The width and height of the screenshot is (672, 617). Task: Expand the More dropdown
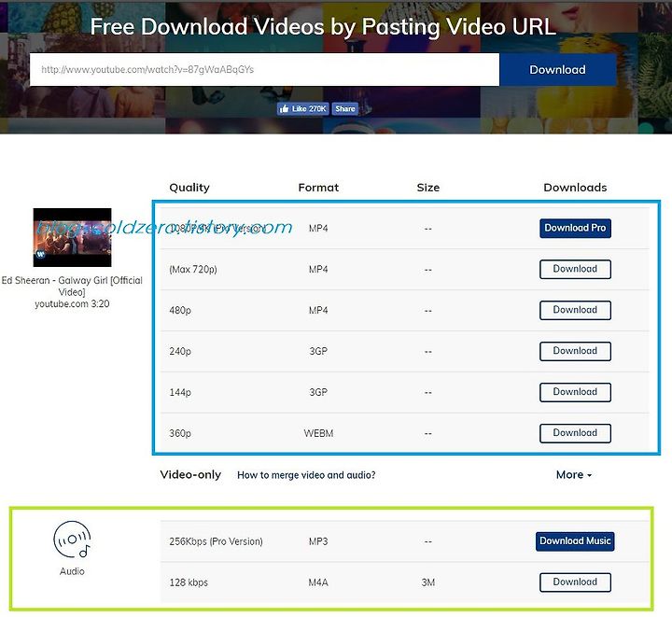[x=574, y=475]
